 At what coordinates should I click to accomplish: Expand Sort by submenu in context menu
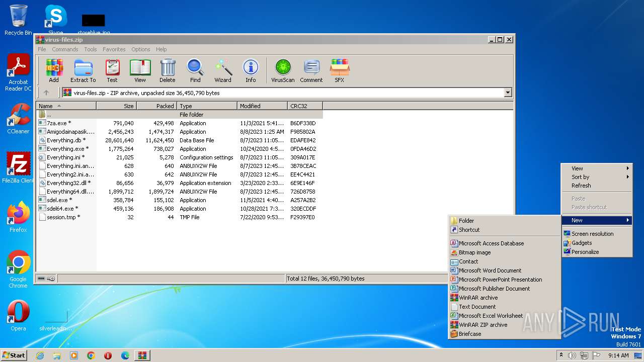click(x=597, y=177)
